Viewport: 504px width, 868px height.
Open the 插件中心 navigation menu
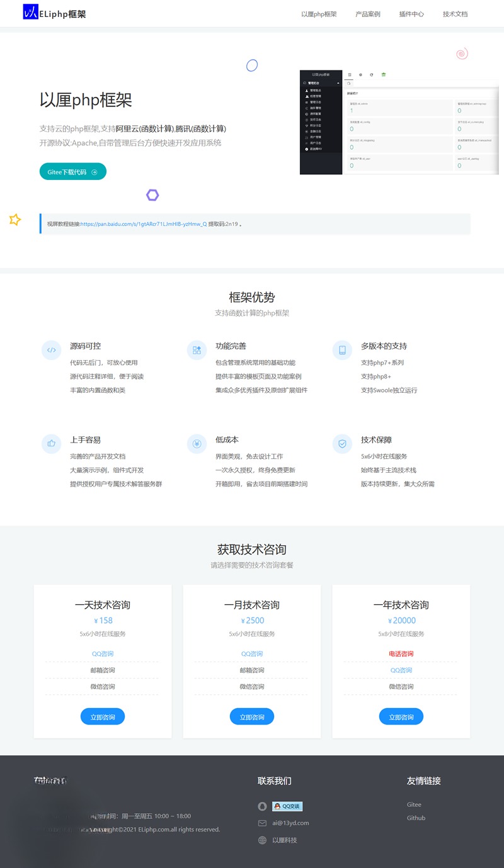point(411,13)
